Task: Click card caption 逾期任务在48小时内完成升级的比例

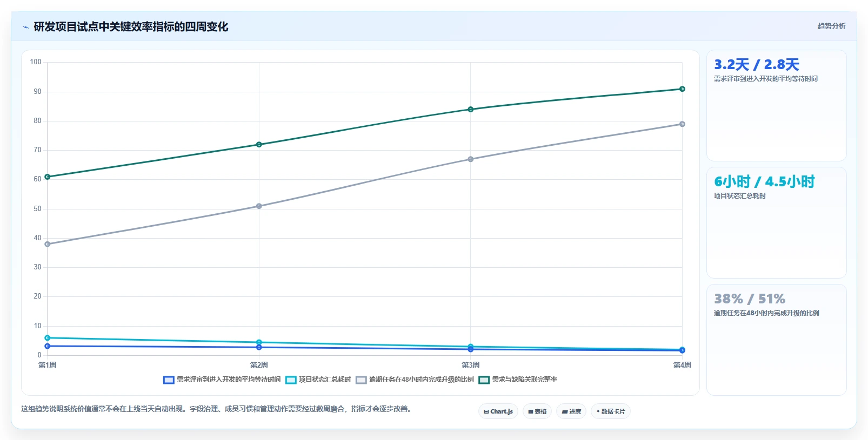Action: click(766, 313)
